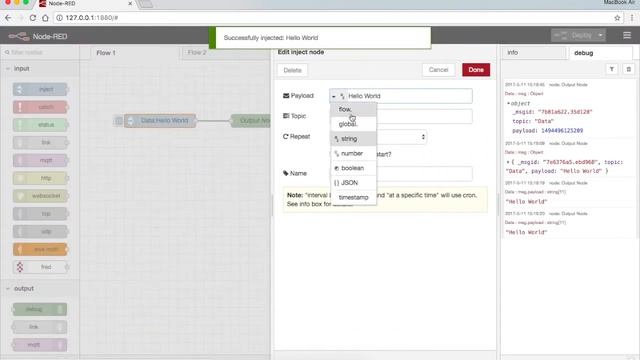The height and width of the screenshot is (360, 640).
Task: Click the payload value 1494496125209 in the debug panel
Action: (x=562, y=131)
